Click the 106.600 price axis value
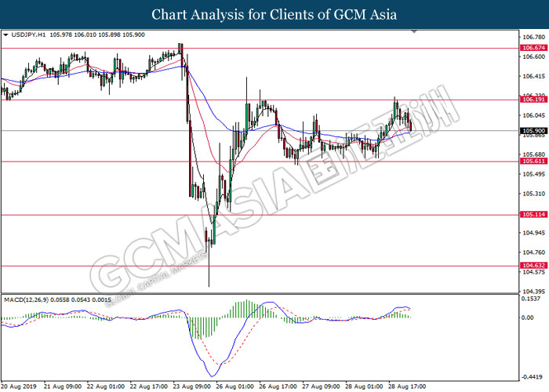This screenshot has height=392, width=549. 533,56
